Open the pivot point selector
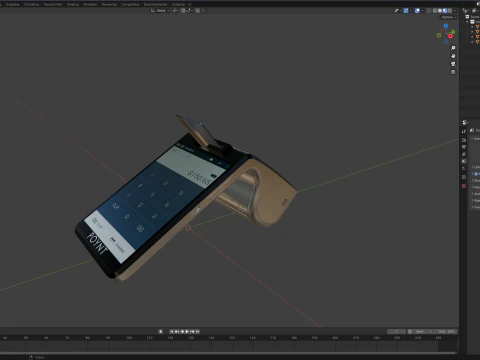480x360 pixels. (x=175, y=11)
